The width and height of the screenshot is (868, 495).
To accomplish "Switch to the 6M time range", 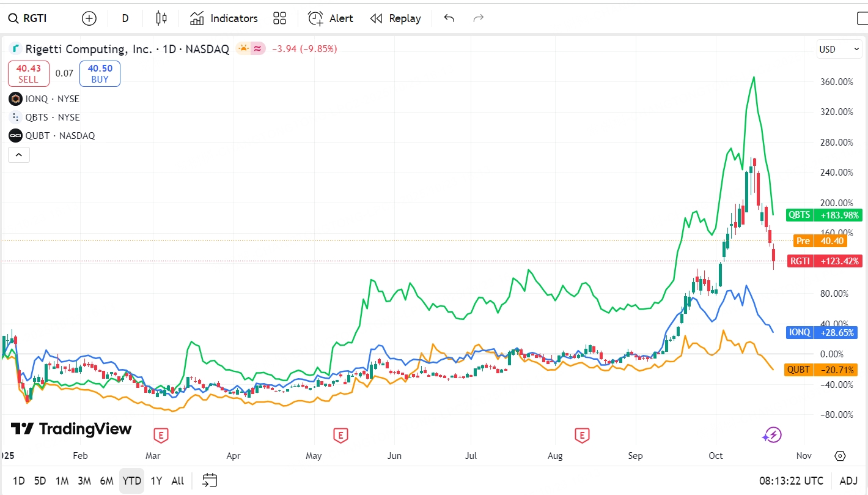I will pyautogui.click(x=107, y=481).
